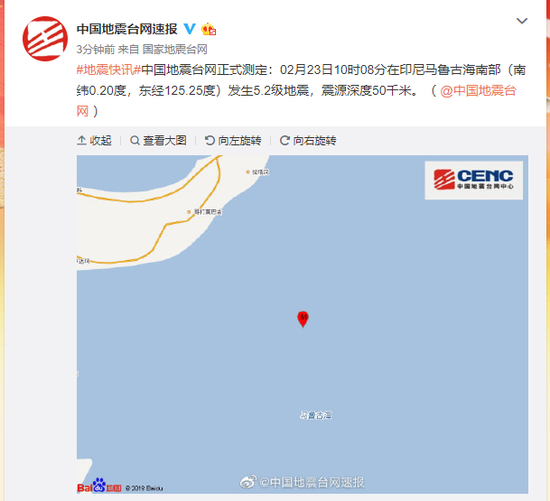Click the crown membership badge icon
The image size is (550, 501).
[x=208, y=29]
